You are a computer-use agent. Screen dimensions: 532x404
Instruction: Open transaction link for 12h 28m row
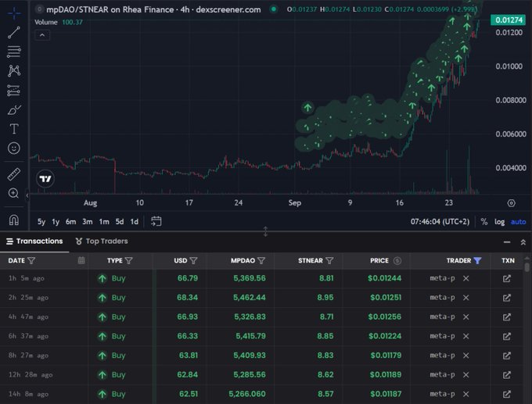coord(506,375)
